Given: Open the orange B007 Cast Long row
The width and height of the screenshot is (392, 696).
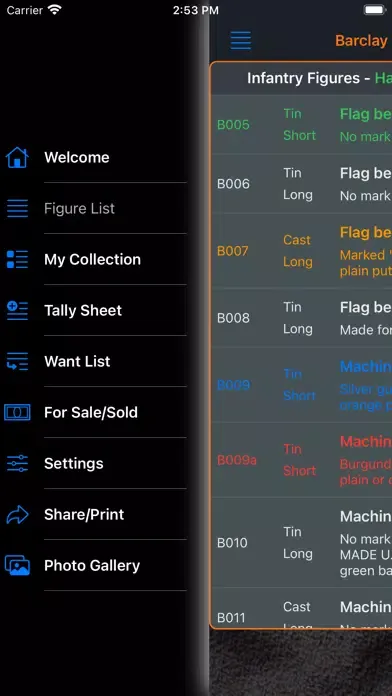Looking at the screenshot, I should (x=301, y=251).
